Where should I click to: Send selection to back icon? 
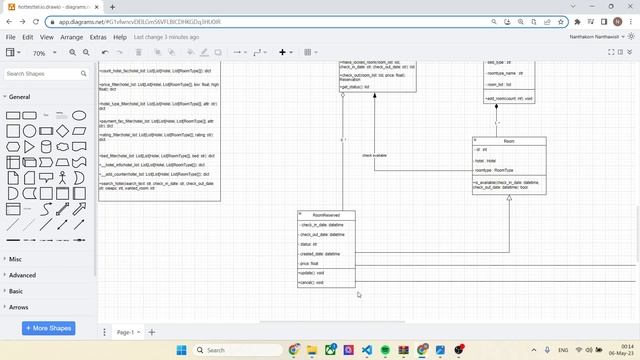[171, 52]
